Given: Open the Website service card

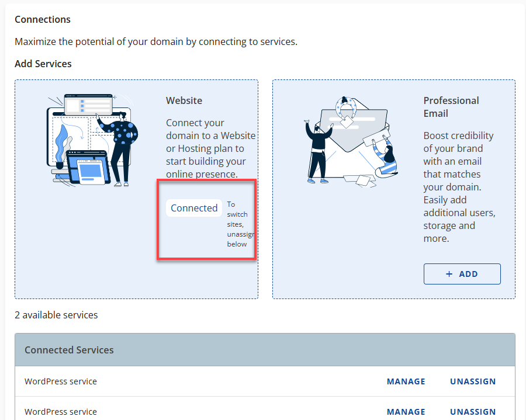Looking at the screenshot, I should 136,188.
